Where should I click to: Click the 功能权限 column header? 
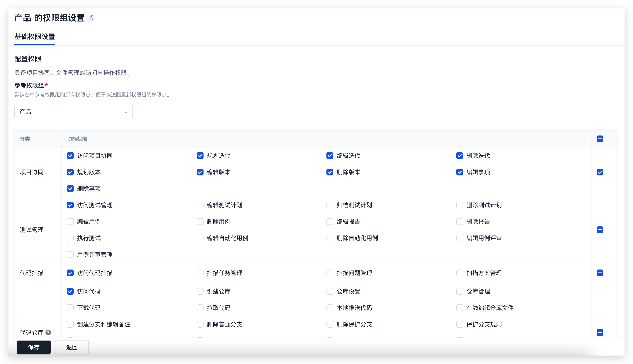tap(77, 139)
